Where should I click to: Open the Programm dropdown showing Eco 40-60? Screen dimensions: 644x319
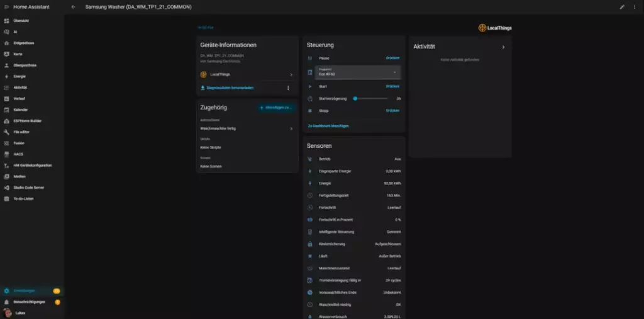358,72
